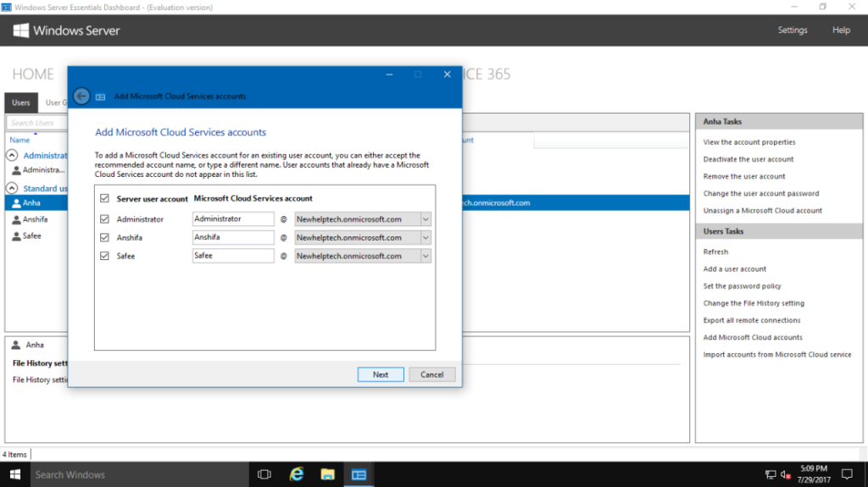Click Remove the user account
This screenshot has width=868, height=487.
[x=744, y=176]
